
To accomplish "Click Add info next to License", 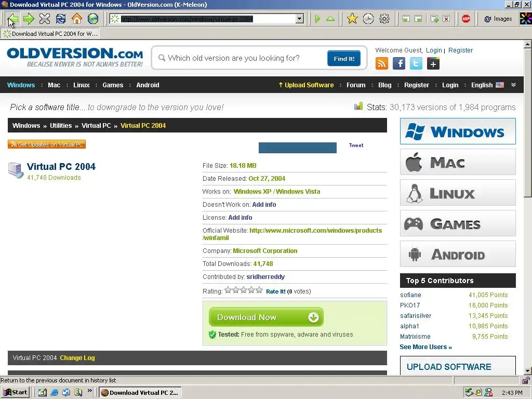I will (240, 218).
